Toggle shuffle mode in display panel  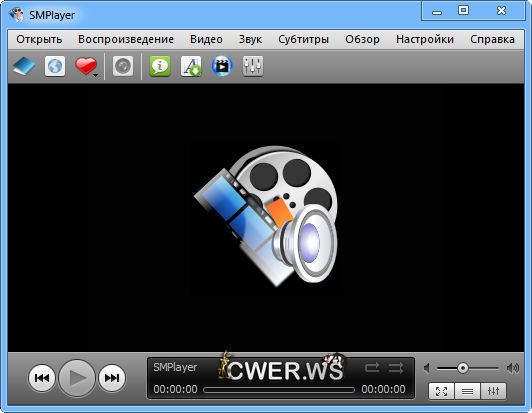[396, 368]
